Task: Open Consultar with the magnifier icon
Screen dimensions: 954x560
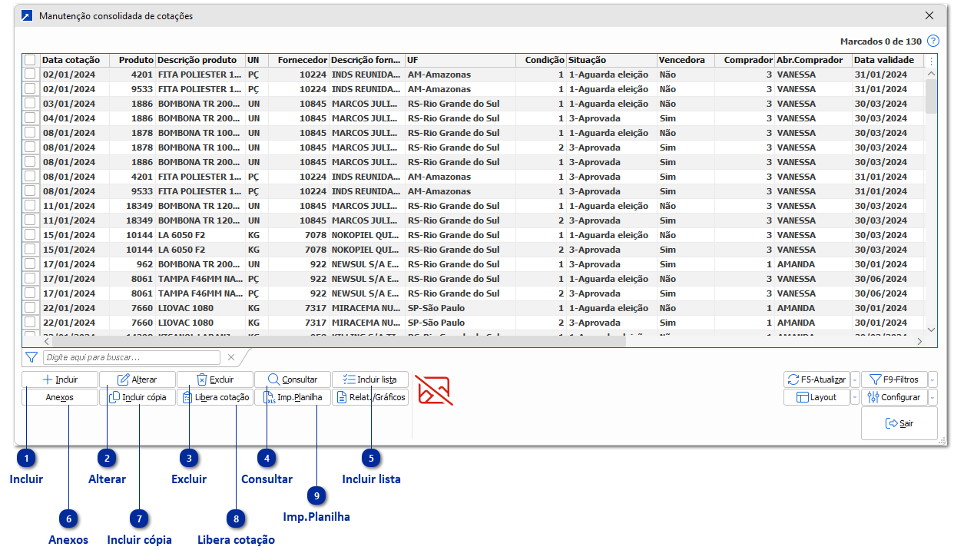Action: pyautogui.click(x=292, y=379)
